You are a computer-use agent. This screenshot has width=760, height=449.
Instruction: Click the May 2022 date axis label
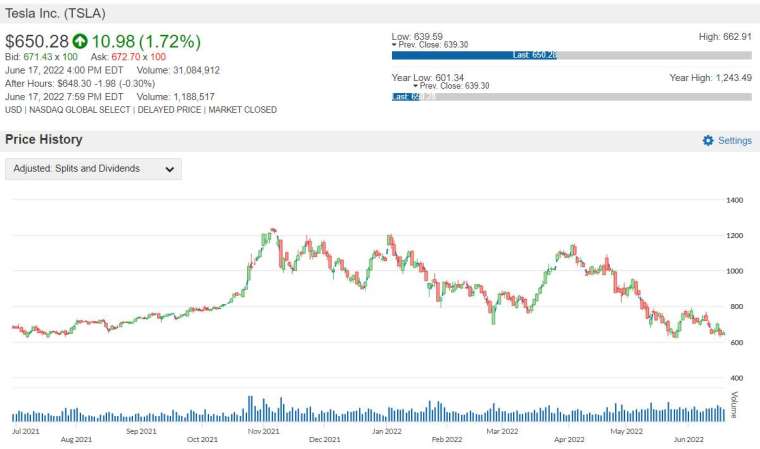[626, 431]
